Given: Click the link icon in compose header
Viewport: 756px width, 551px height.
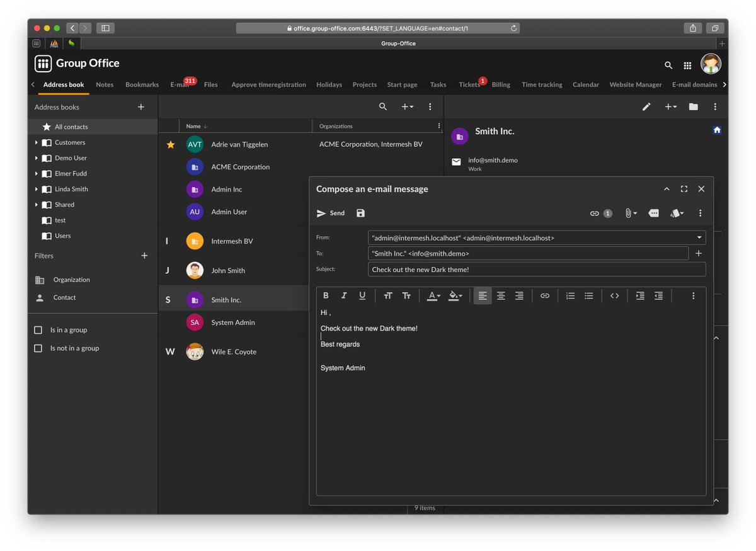Looking at the screenshot, I should [594, 213].
